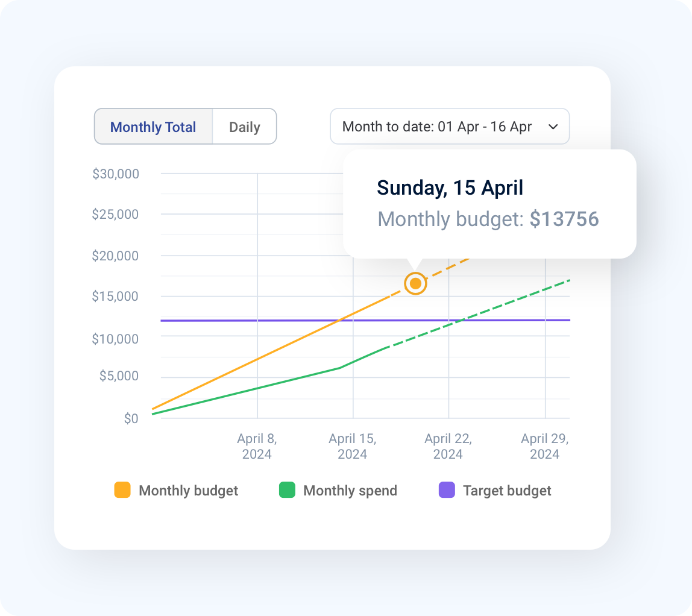This screenshot has height=616, width=692.
Task: Click the Sunday, 15 April tooltip
Action: (449, 187)
